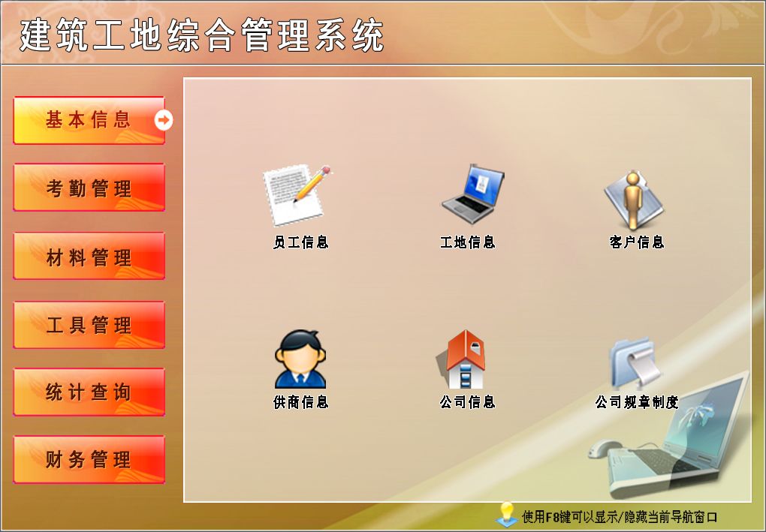Click the arrow icon beside 基本信息
Image resolution: width=766 pixels, height=532 pixels.
pos(164,119)
